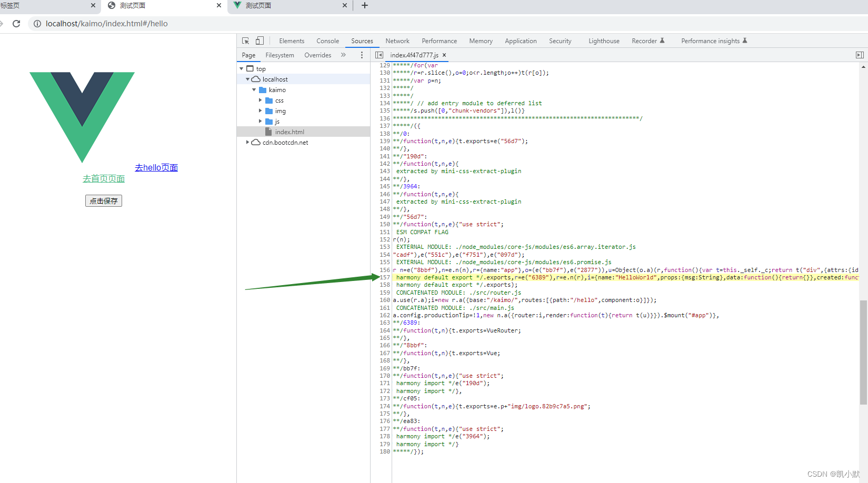Click the 点击保存 button
The height and width of the screenshot is (483, 868).
coord(104,201)
